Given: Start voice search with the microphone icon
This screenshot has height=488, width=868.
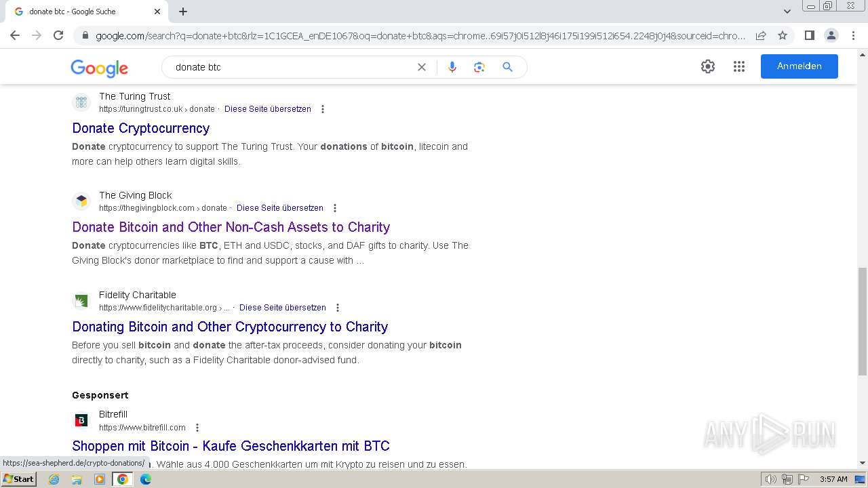Looking at the screenshot, I should (452, 67).
